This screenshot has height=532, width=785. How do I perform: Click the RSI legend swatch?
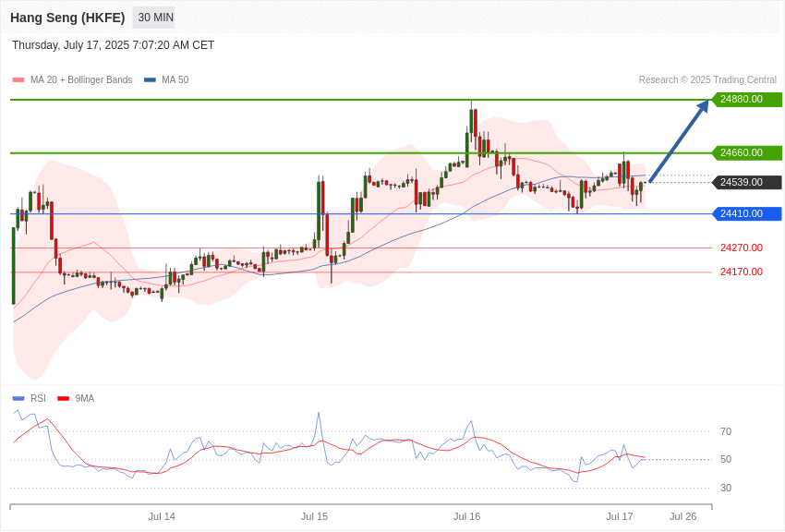click(18, 398)
